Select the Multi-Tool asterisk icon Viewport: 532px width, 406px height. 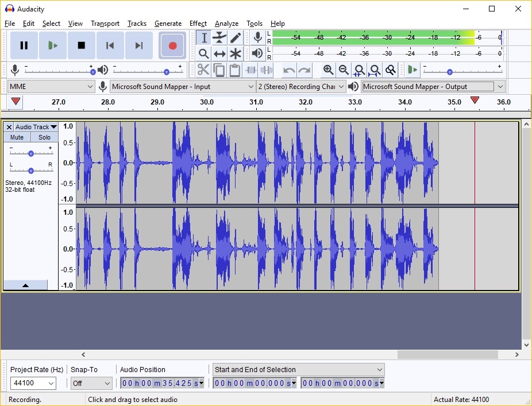[x=236, y=53]
